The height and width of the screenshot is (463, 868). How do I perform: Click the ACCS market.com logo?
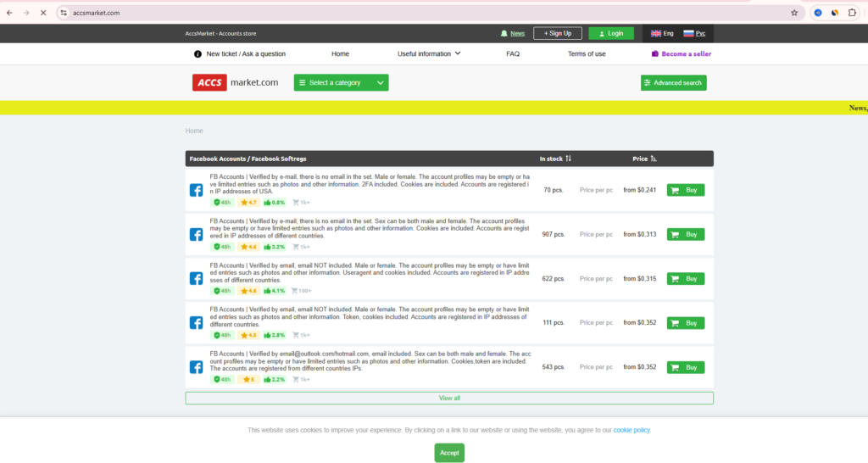pyautogui.click(x=236, y=82)
